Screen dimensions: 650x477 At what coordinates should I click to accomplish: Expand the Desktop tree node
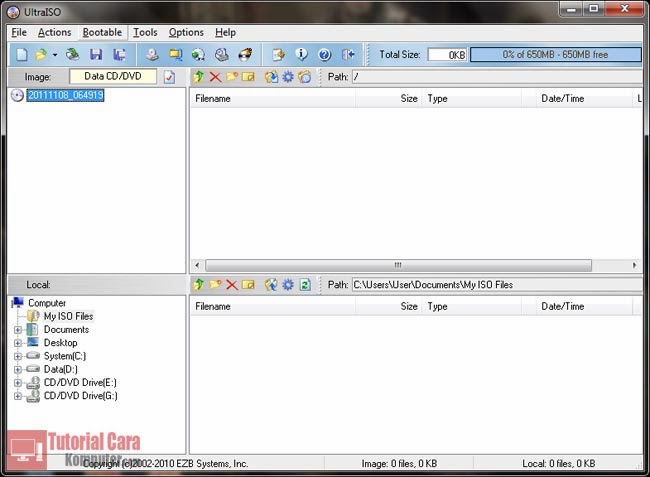click(x=18, y=343)
